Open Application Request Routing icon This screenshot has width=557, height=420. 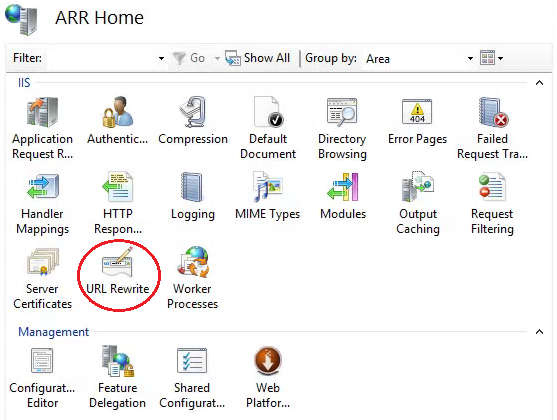(42, 112)
